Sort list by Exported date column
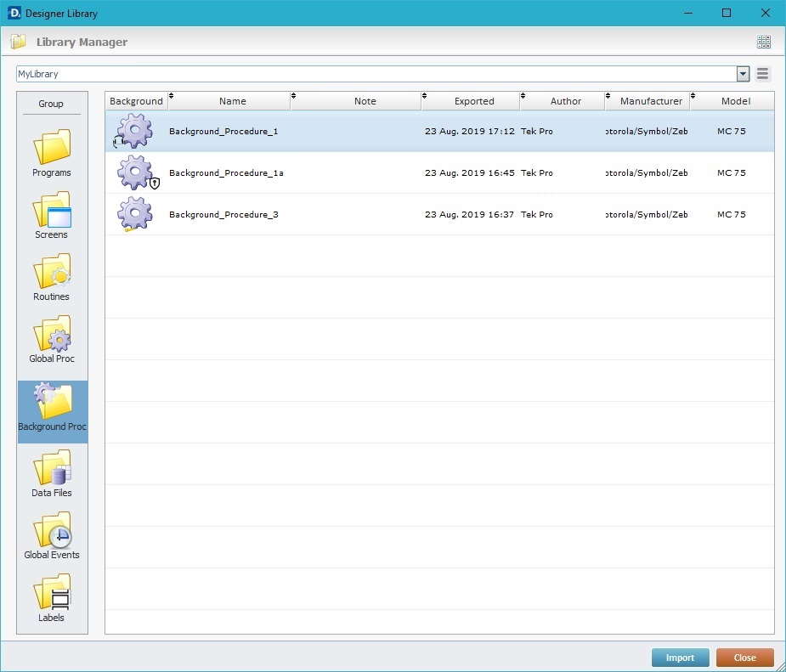The image size is (786, 672). (473, 101)
